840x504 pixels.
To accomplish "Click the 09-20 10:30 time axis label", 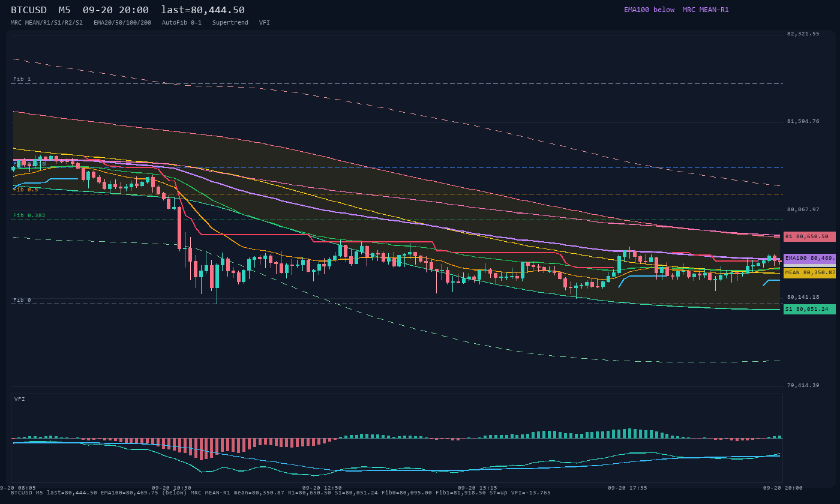I will pyautogui.click(x=172, y=488).
